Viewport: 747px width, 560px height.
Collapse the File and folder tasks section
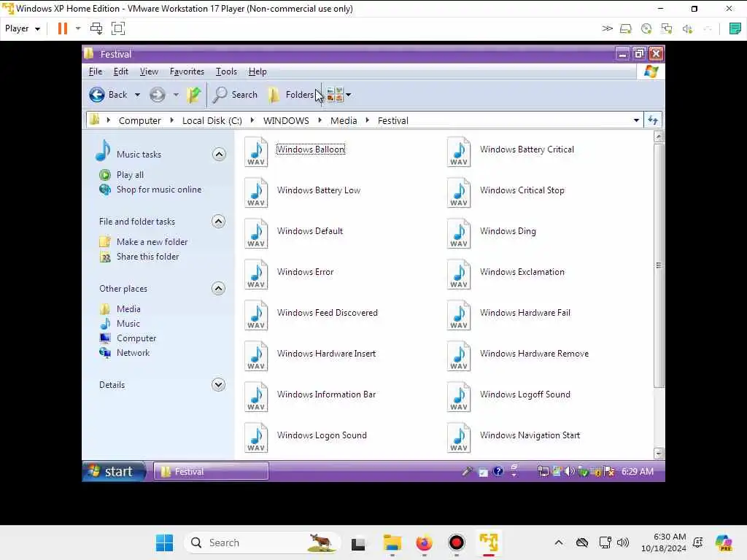(x=218, y=222)
